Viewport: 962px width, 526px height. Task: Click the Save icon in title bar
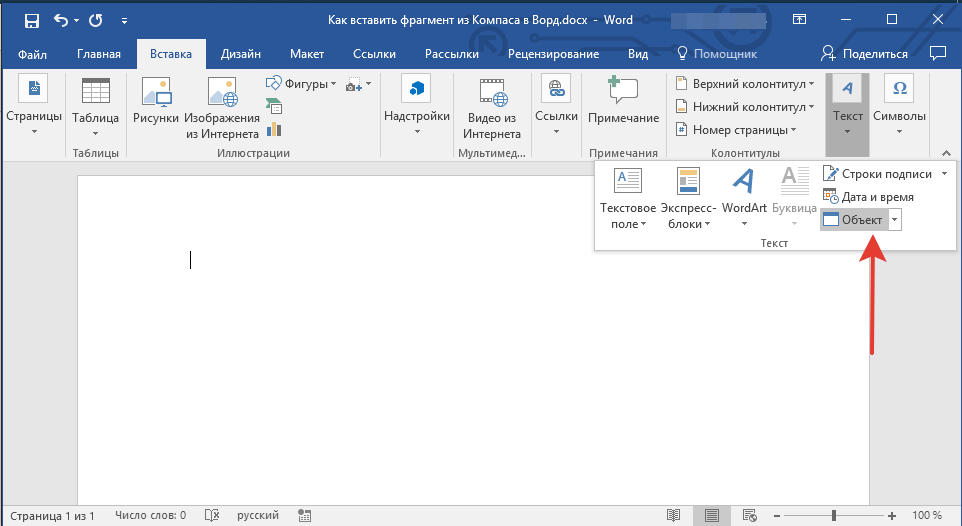pos(32,20)
